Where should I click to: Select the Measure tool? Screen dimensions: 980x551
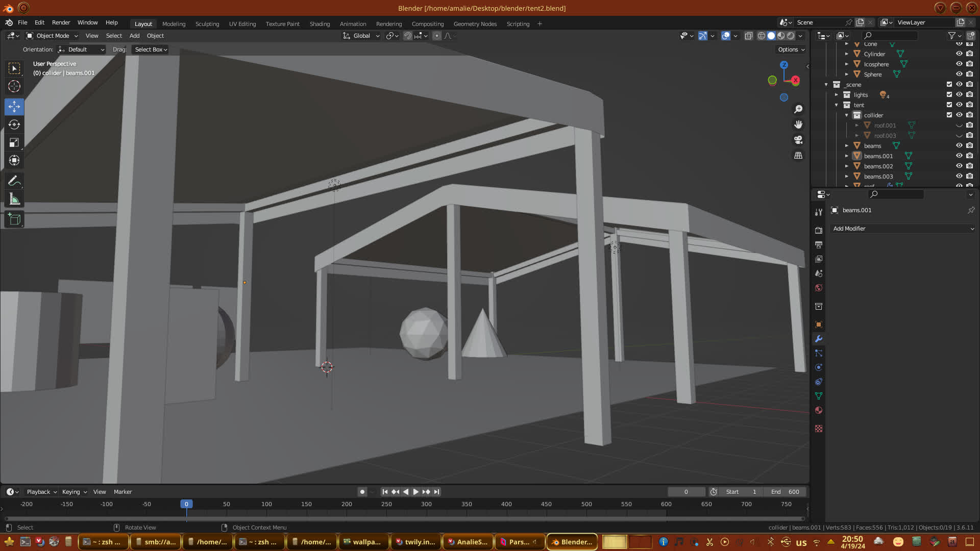(14, 199)
